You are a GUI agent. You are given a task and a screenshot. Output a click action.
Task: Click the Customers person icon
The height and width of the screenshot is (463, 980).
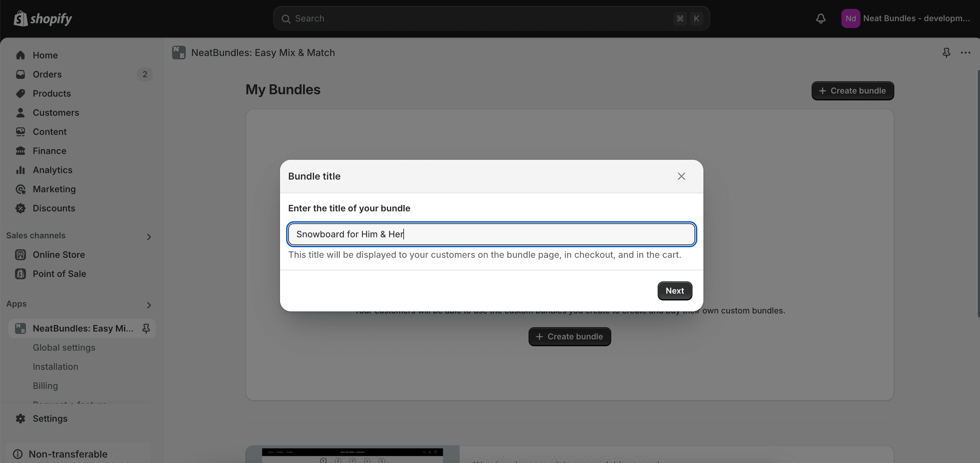[x=20, y=113]
